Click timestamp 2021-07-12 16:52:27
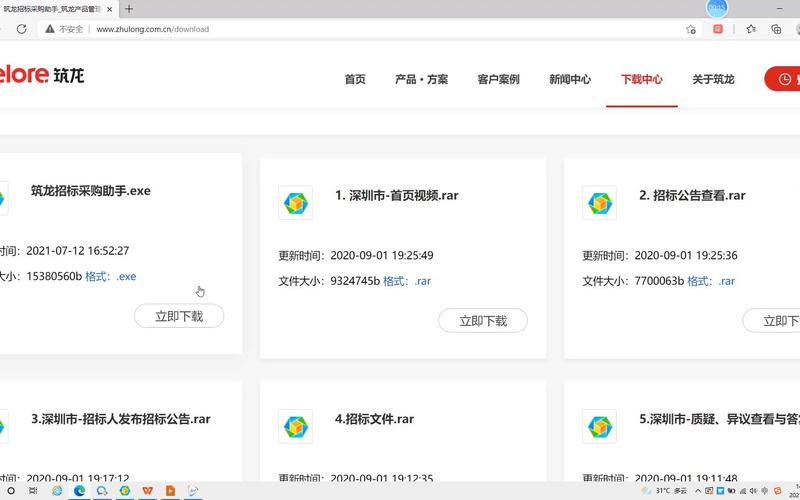The image size is (800, 500). click(78, 251)
